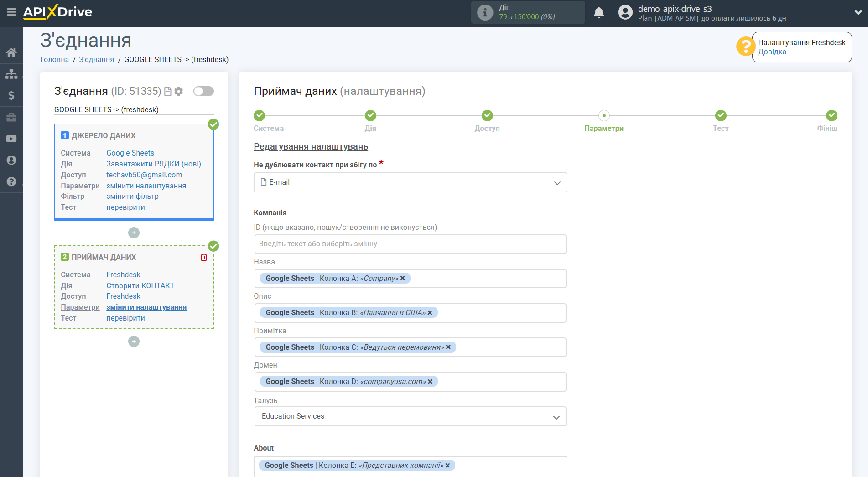Remove the Представник компанії variable tag
This screenshot has height=477, width=868.
pos(447,466)
